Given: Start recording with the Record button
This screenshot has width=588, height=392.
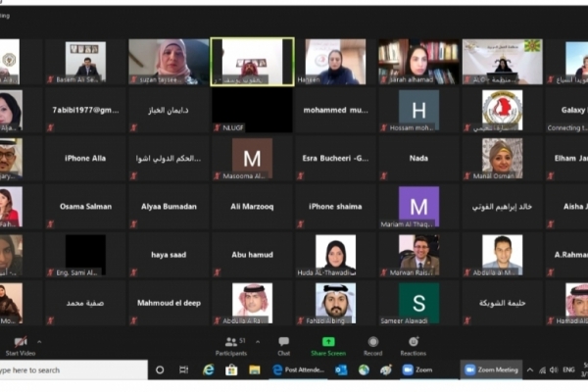Looking at the screenshot, I should [372, 346].
